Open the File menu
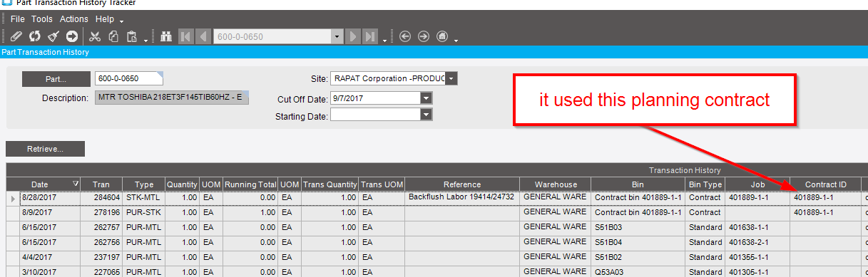 [x=17, y=19]
